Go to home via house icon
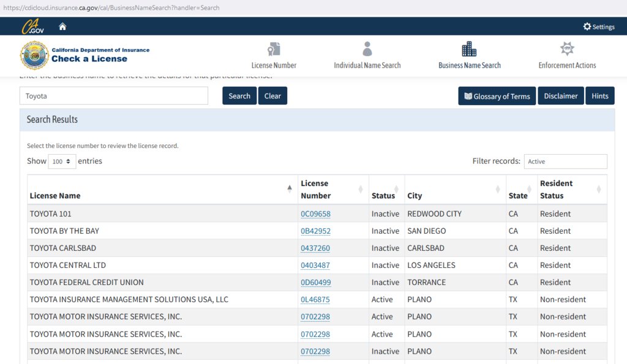The height and width of the screenshot is (364, 627). pyautogui.click(x=62, y=26)
